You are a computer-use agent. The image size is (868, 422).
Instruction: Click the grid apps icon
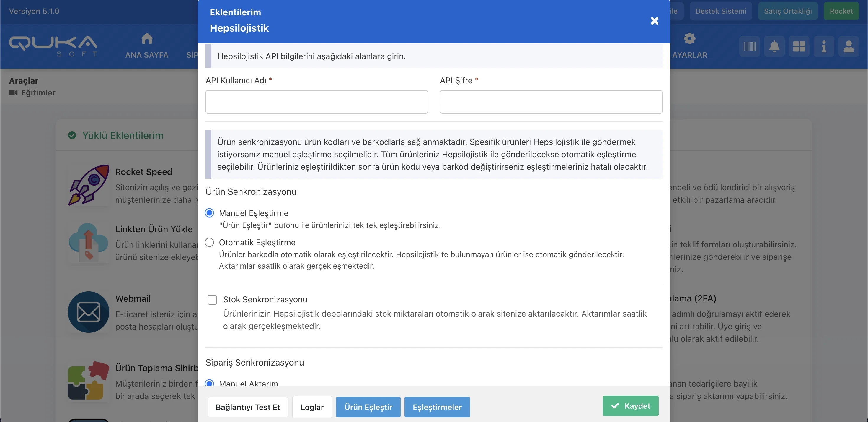click(x=799, y=46)
